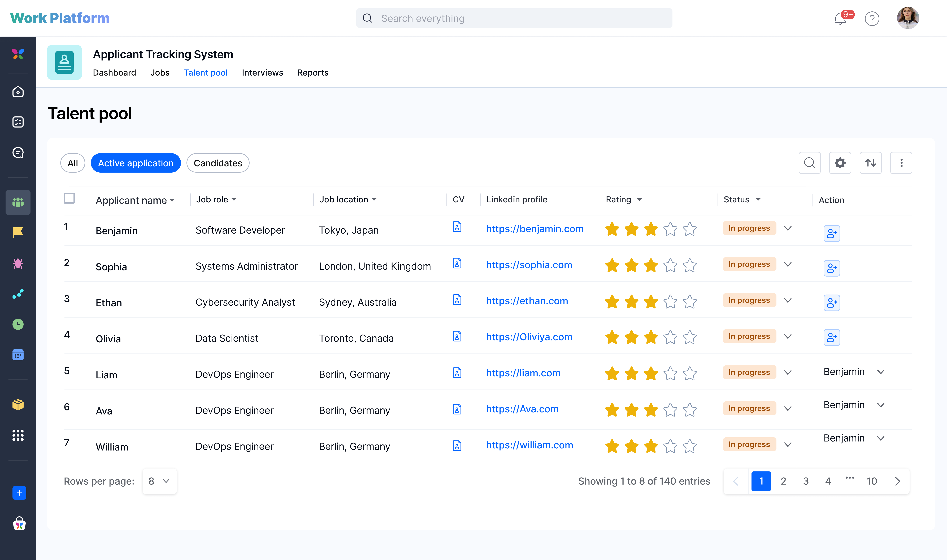This screenshot has width=947, height=560.
Task: Click the Search everything field
Action: click(x=514, y=18)
